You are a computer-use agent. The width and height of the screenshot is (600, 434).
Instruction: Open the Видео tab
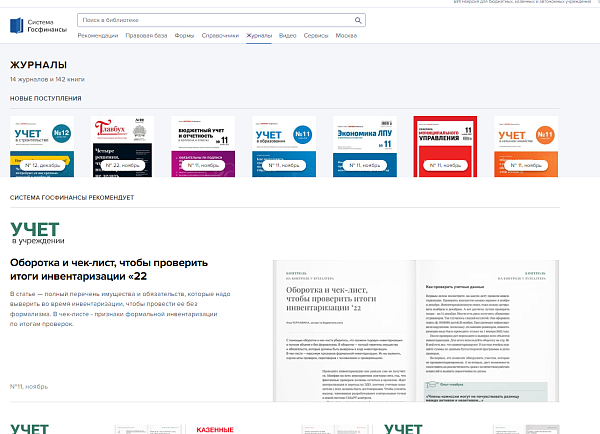pyautogui.click(x=287, y=35)
